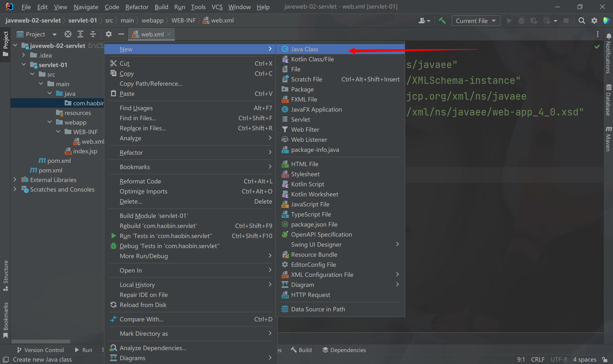Close the web.xml editor tab
This screenshot has height=364, width=613.
169,34
